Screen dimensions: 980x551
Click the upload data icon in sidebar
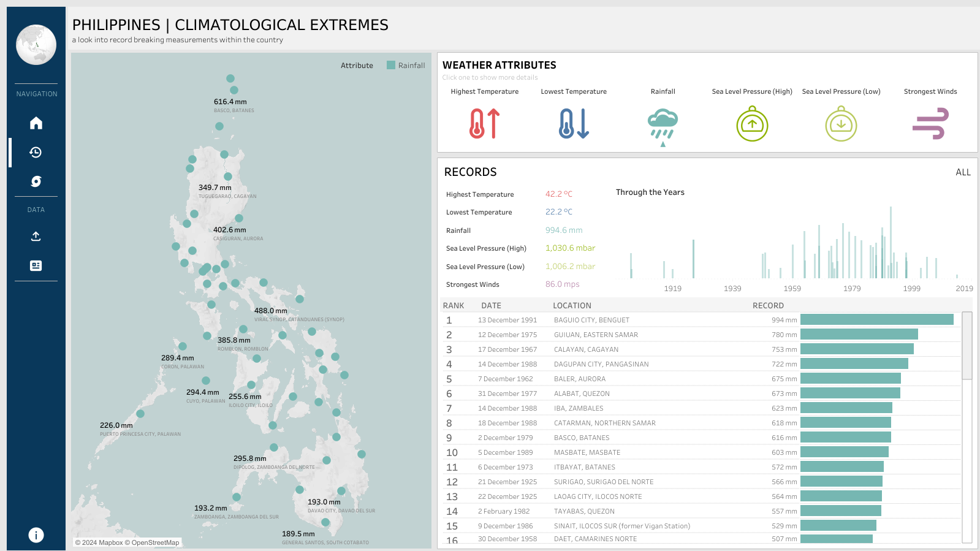coord(36,237)
